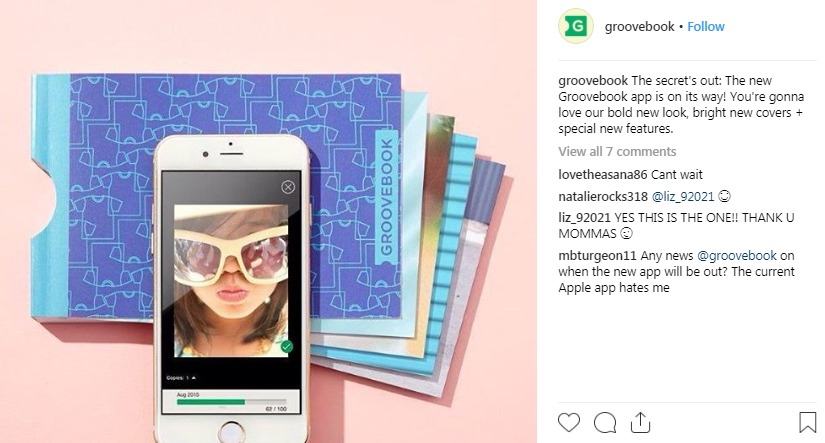Click green checkmark on phone photo

(287, 346)
